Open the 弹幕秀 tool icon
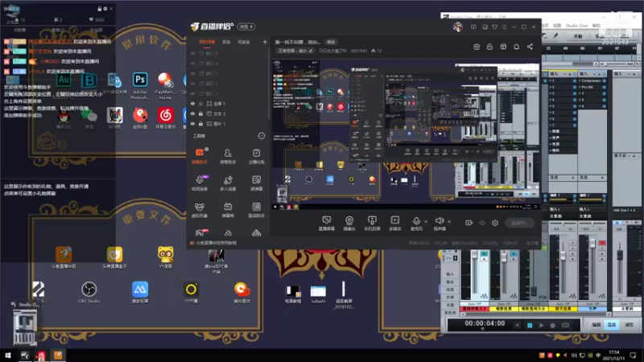 [x=228, y=210]
